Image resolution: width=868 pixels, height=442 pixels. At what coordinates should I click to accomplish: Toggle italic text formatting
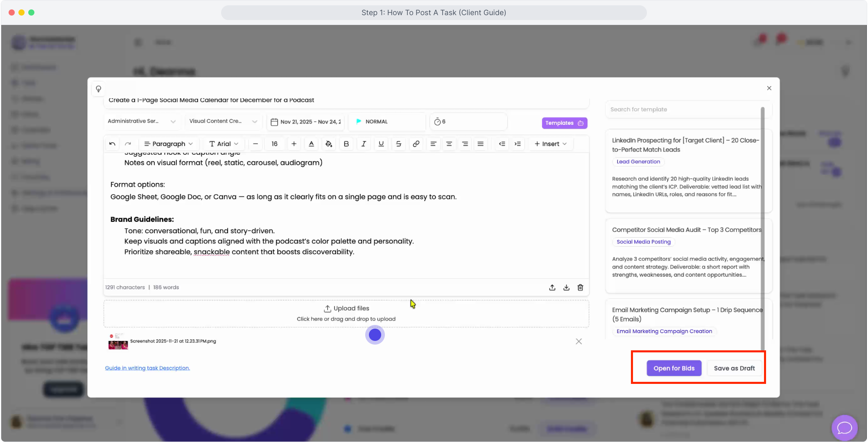[364, 144]
